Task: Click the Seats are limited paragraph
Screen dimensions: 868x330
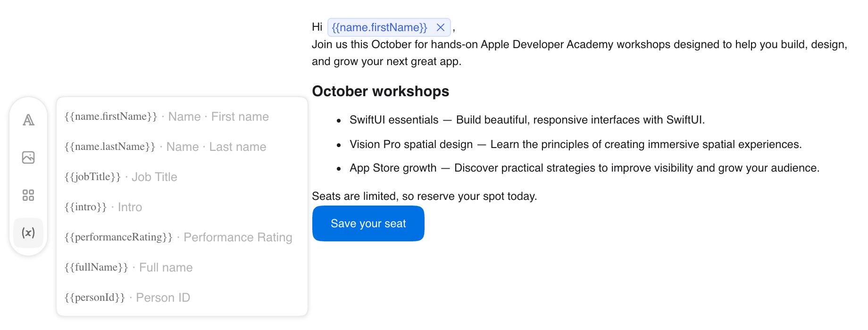Action: coord(425,196)
